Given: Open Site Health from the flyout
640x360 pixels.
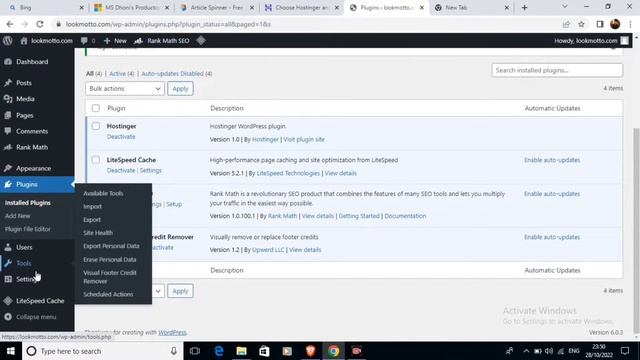Looking at the screenshot, I should 98,233.
